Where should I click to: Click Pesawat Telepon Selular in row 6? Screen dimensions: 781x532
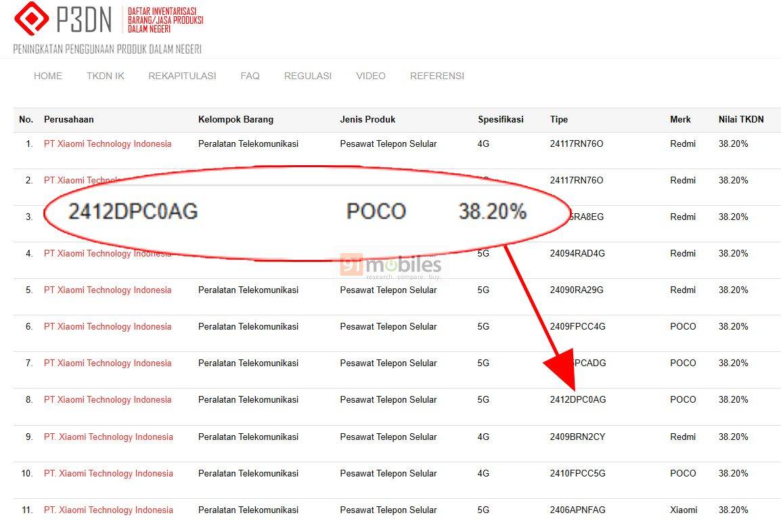pyautogui.click(x=388, y=326)
